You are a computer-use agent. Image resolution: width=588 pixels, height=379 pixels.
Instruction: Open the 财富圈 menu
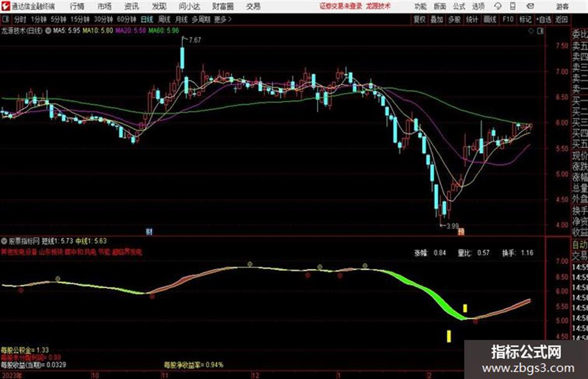click(x=223, y=6)
